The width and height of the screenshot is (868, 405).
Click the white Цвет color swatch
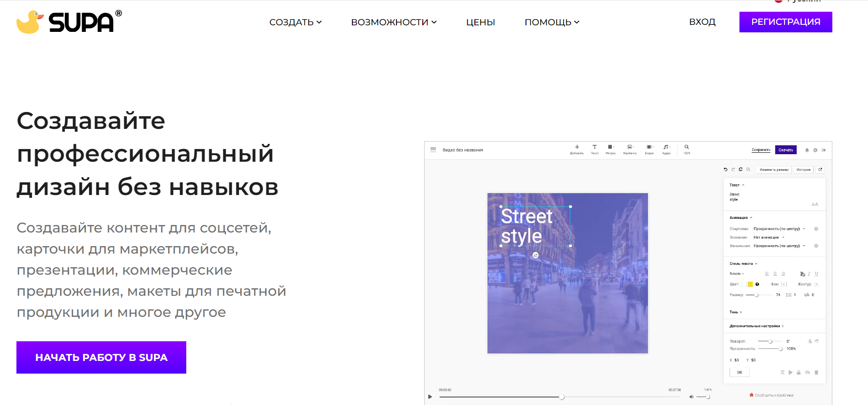point(744,284)
